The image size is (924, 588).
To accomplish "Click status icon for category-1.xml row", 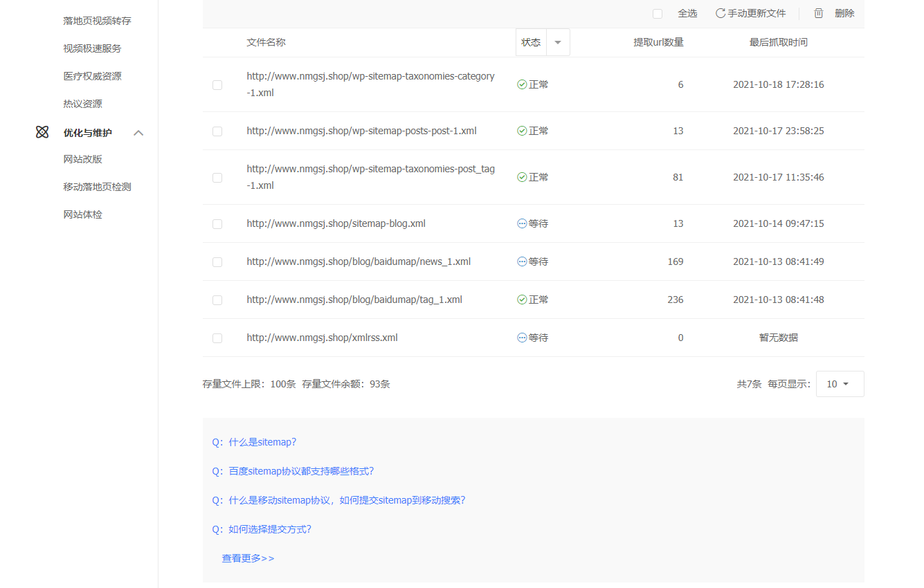I will (x=522, y=84).
